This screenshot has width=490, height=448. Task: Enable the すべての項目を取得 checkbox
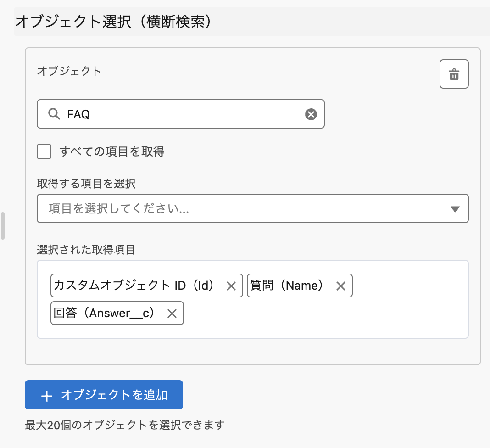pos(44,151)
